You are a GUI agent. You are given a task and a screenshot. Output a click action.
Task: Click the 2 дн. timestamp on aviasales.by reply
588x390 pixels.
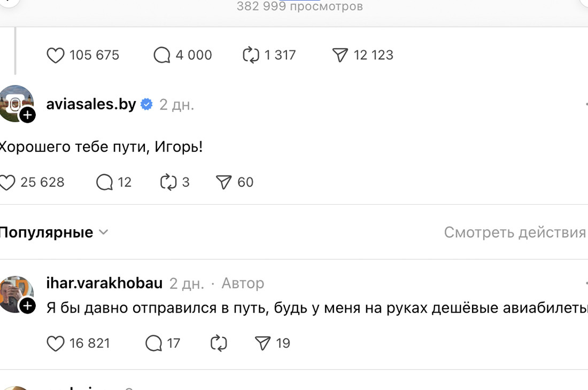176,105
